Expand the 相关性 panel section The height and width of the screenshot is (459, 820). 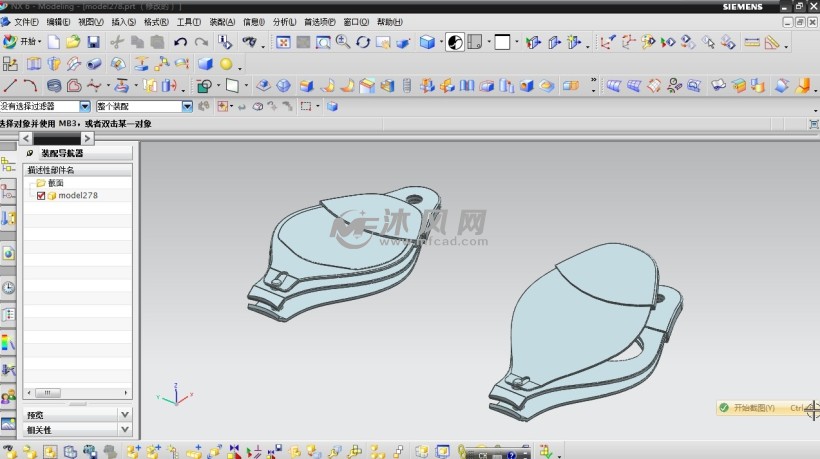pyautogui.click(x=124, y=430)
